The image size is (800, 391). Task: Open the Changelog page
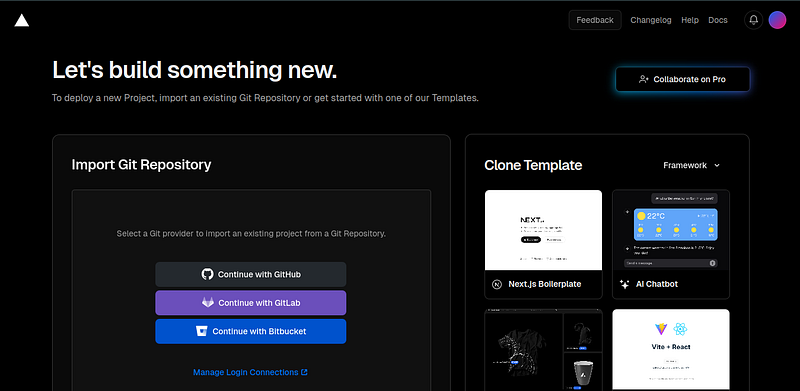(651, 20)
